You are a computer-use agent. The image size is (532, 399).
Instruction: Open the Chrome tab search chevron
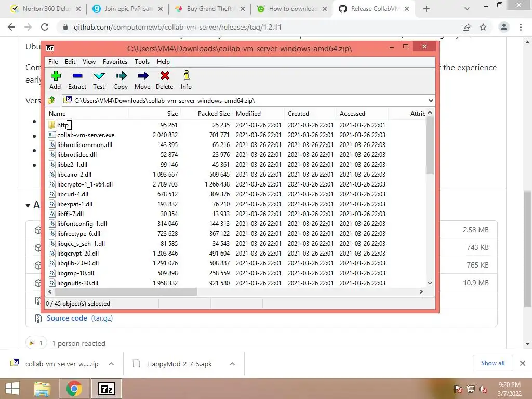pos(467,9)
